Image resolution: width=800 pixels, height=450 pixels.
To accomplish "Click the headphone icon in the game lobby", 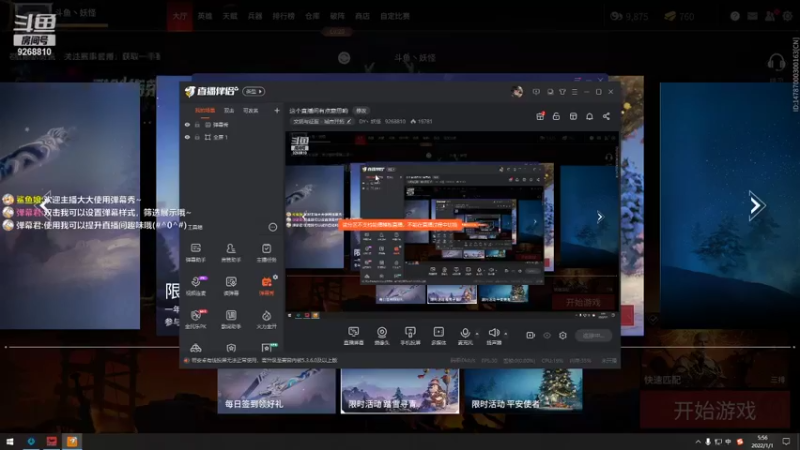I will click(x=776, y=62).
